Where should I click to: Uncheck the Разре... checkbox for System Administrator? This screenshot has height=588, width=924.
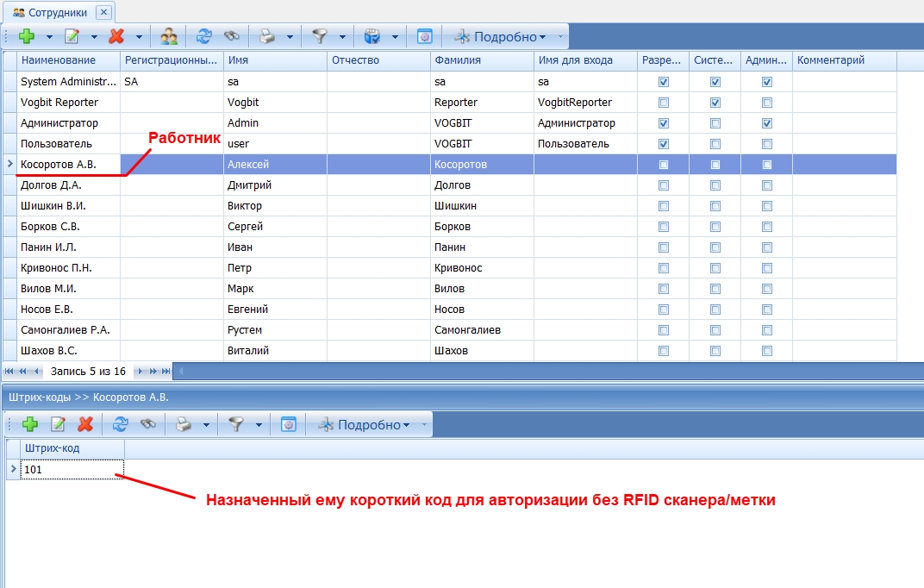(664, 82)
